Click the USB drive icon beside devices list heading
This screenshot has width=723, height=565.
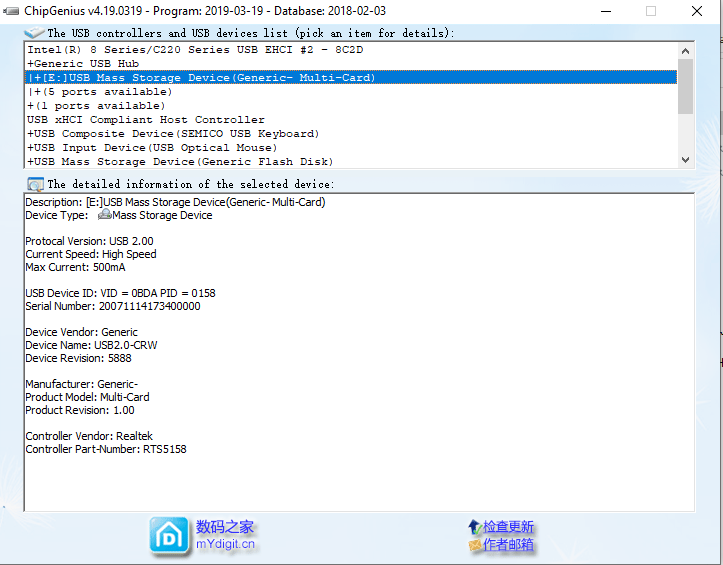point(34,33)
